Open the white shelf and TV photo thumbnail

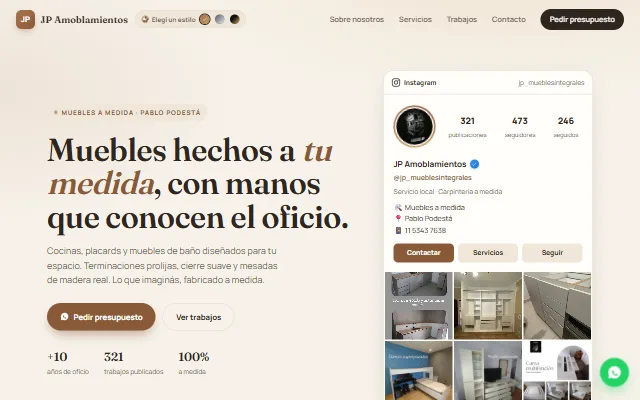[x=488, y=371]
